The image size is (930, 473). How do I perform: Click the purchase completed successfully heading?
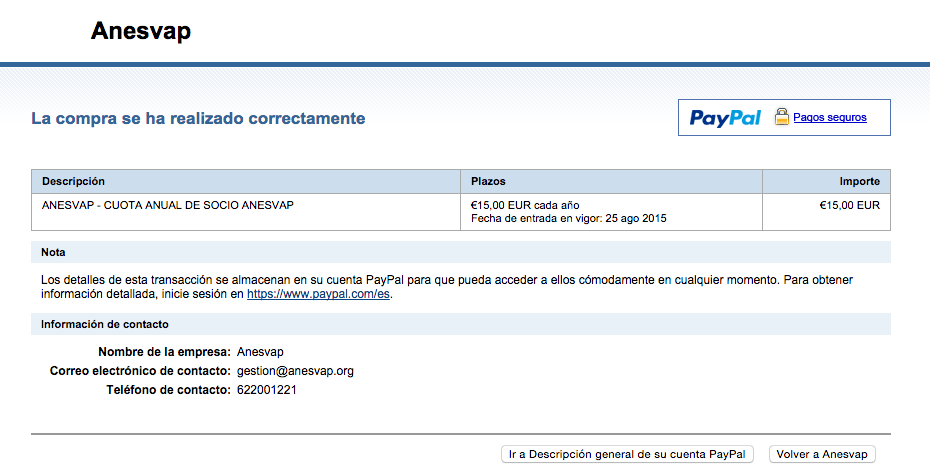198,119
